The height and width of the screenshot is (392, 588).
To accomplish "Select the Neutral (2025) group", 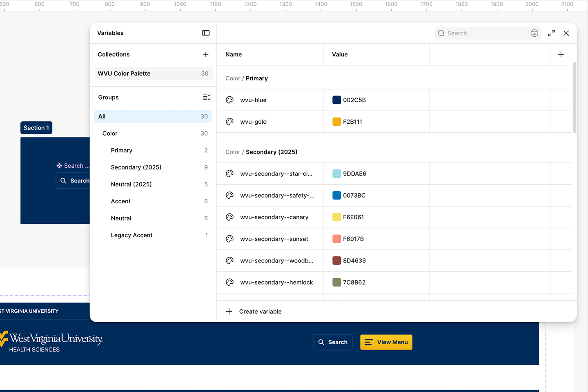I will click(153, 184).
